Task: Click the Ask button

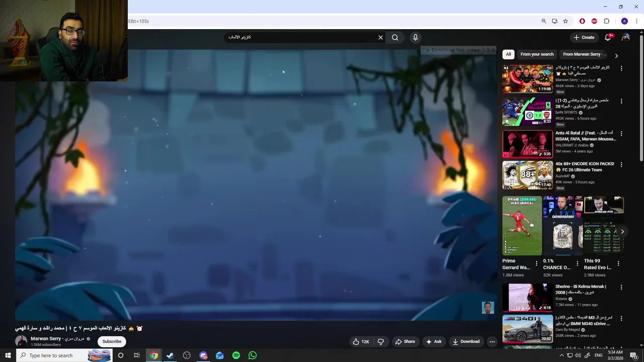Action: click(x=434, y=341)
